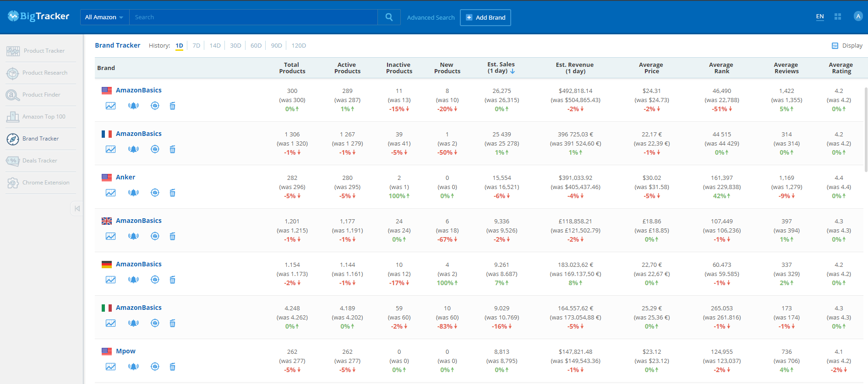Open chart icon for Mpow row
Viewport: 868px width, 384px height.
coord(110,367)
